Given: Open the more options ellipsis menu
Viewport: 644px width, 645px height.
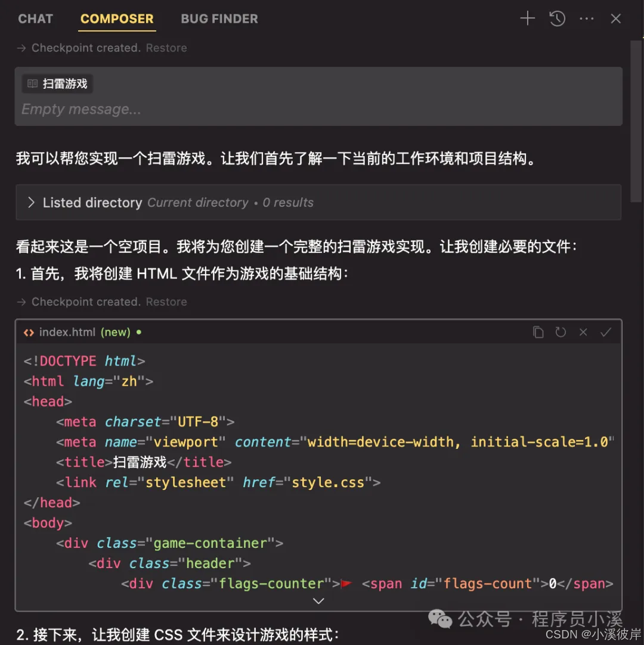Looking at the screenshot, I should (587, 18).
